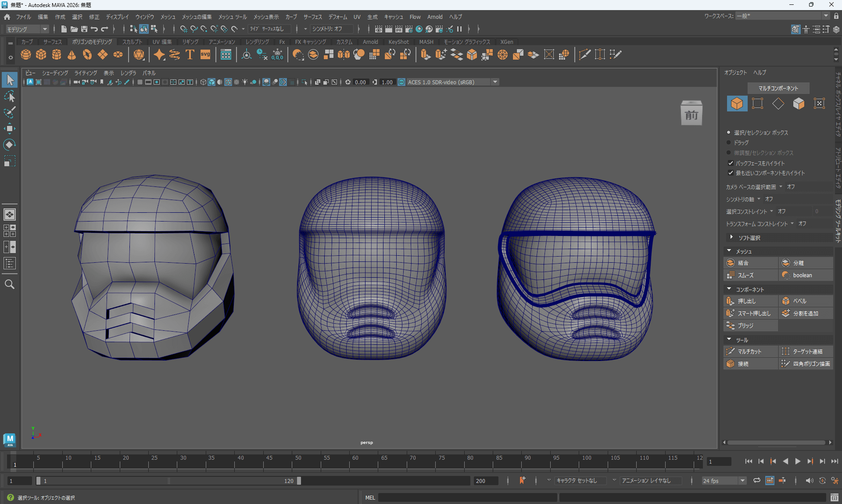Toggle the workspace lock icon
The image size is (842, 504).
coord(836,16)
